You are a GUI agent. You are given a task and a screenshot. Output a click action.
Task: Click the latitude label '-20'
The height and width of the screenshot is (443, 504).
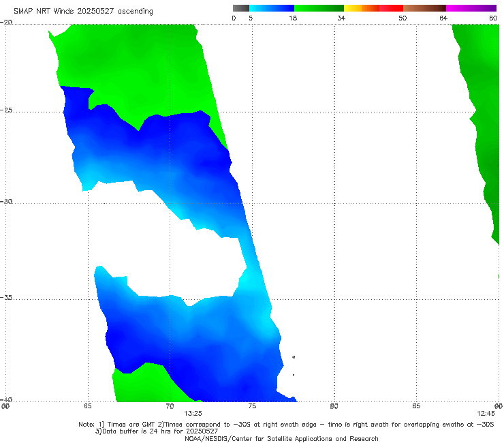click(x=6, y=22)
